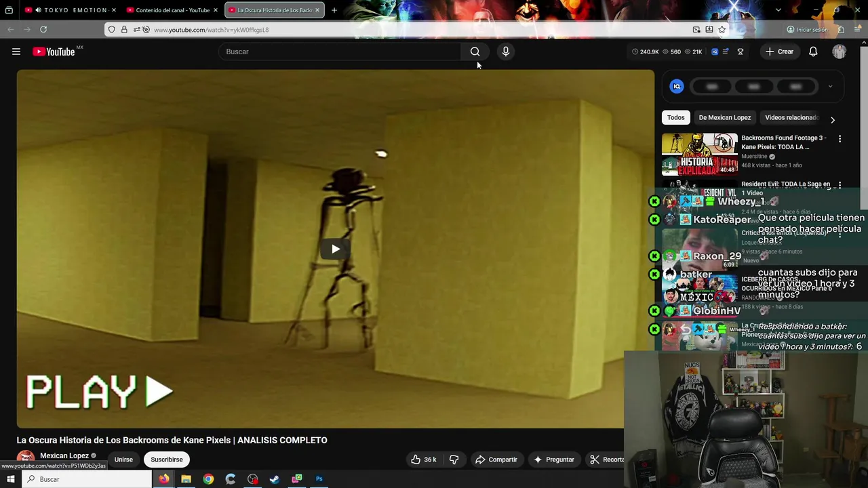
Task: Open a new browser tab
Action: coord(334,10)
